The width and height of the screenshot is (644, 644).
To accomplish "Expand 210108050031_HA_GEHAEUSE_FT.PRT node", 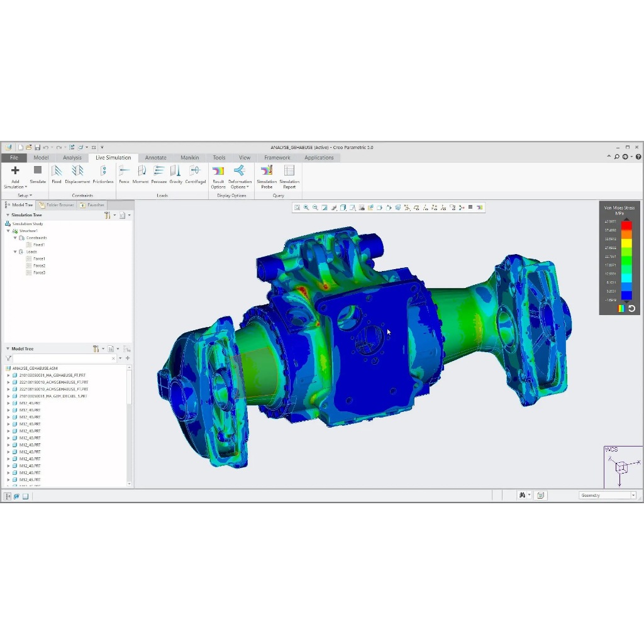I will (8, 375).
